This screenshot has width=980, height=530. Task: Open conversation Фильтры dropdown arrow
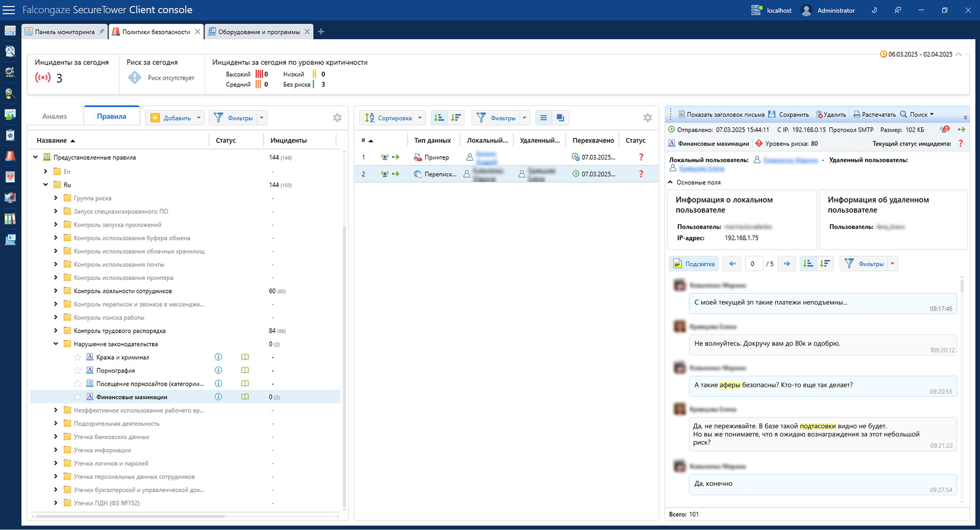pos(893,264)
